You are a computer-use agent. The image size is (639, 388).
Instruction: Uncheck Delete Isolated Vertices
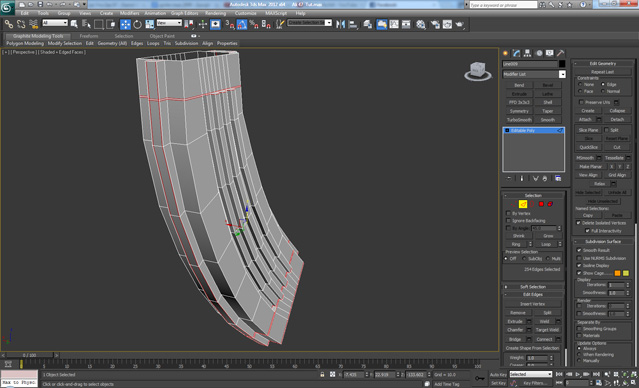[x=578, y=223]
